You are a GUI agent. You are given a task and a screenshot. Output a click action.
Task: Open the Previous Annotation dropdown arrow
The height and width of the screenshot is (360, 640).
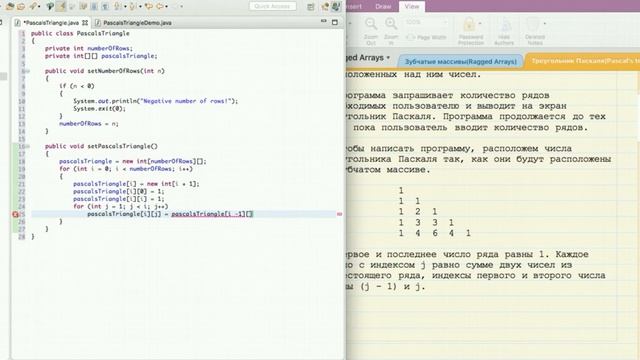[x=140, y=7]
